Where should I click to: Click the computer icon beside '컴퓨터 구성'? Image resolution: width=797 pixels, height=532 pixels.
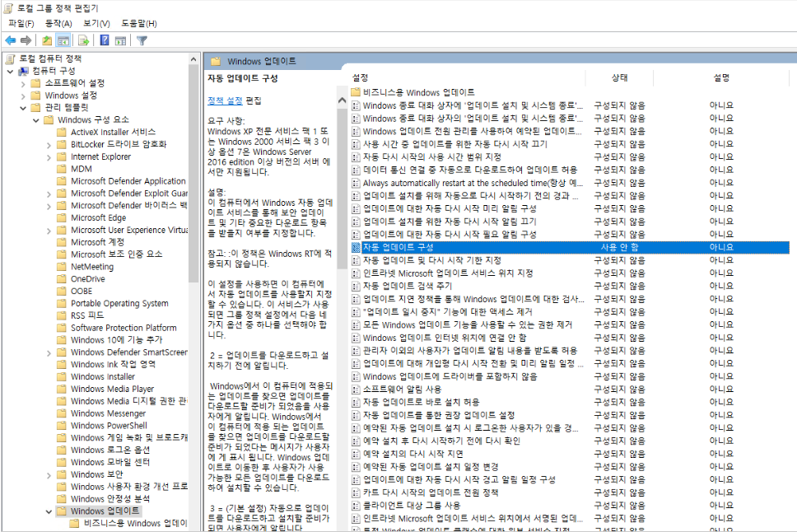point(24,71)
